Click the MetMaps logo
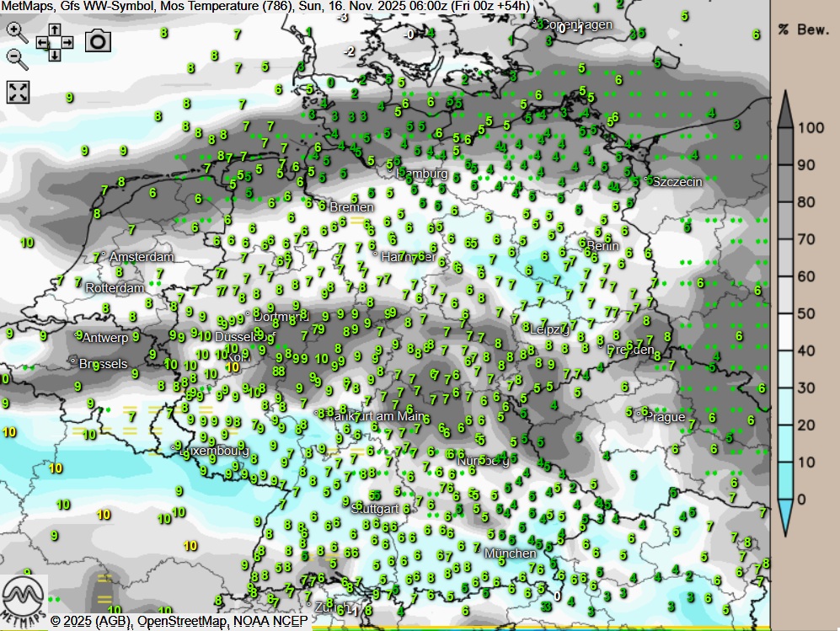Viewport: 840px width, 631px height. [x=24, y=596]
